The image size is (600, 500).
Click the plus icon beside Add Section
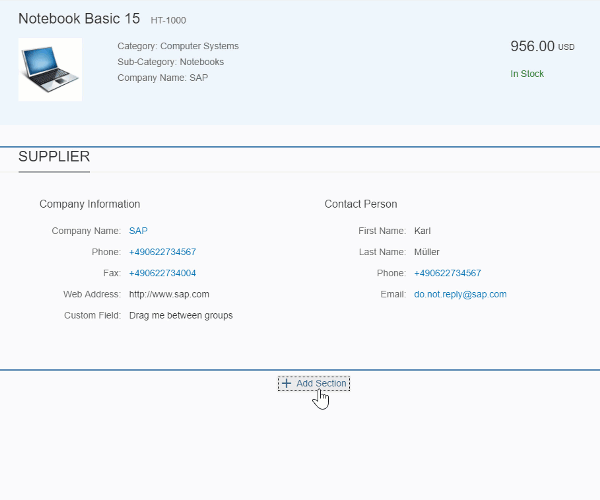[x=286, y=383]
